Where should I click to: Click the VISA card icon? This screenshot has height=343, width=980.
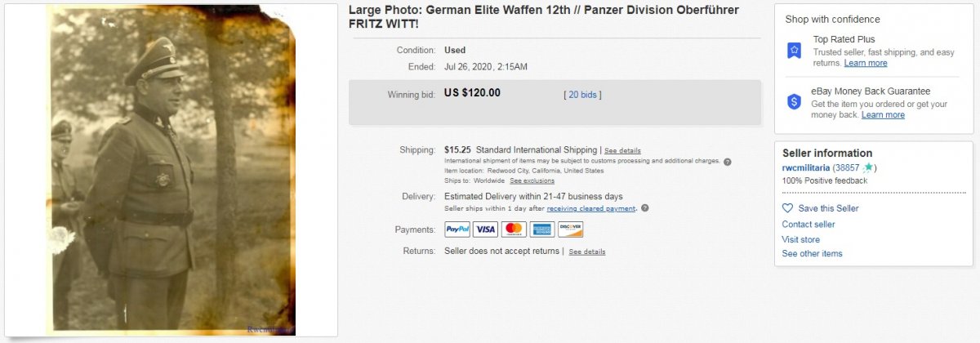point(485,229)
